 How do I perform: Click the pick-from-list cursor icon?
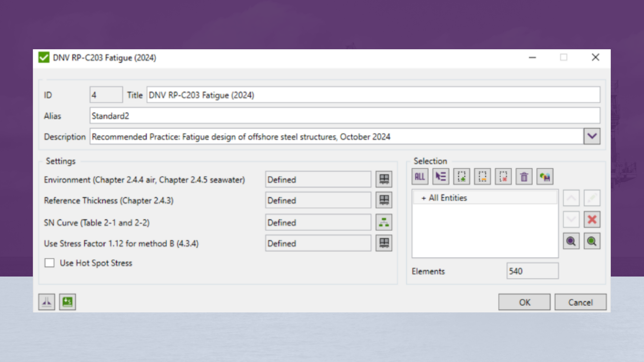coord(441,177)
